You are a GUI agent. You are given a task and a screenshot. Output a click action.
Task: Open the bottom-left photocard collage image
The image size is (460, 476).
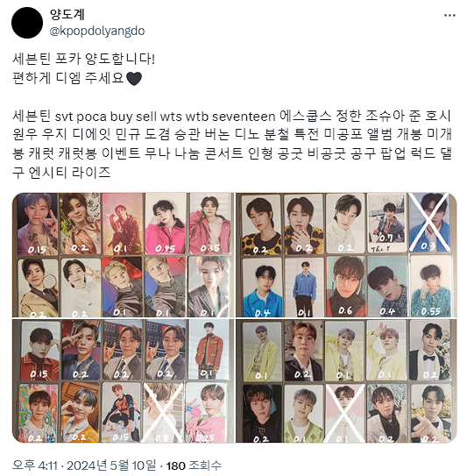(124, 380)
